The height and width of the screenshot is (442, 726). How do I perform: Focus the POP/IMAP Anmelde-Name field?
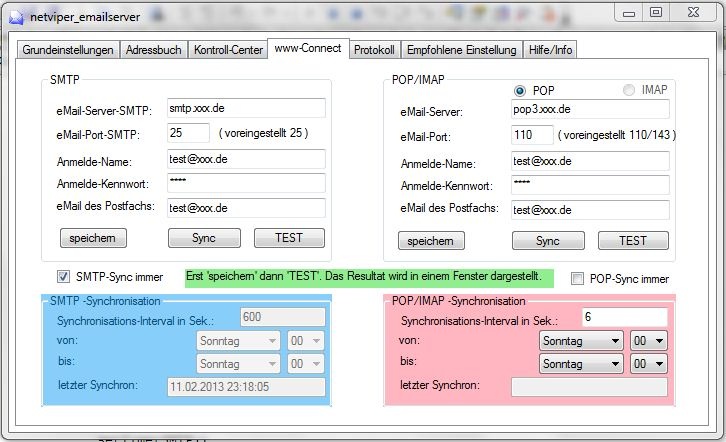[x=590, y=161]
